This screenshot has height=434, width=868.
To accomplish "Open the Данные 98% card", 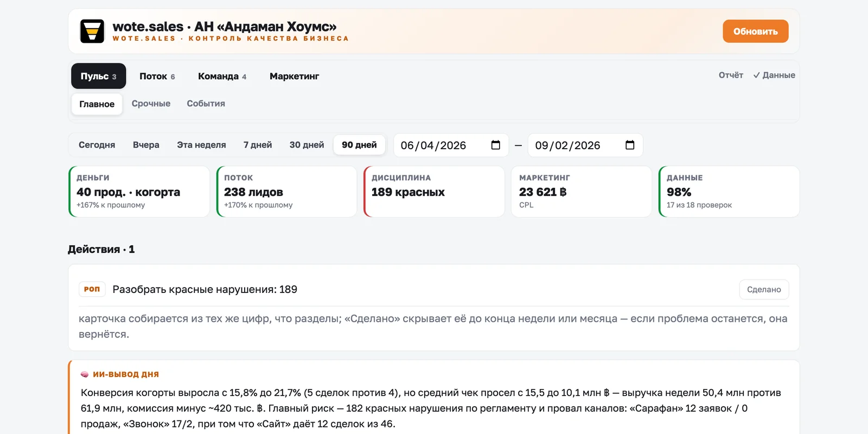I will point(729,192).
